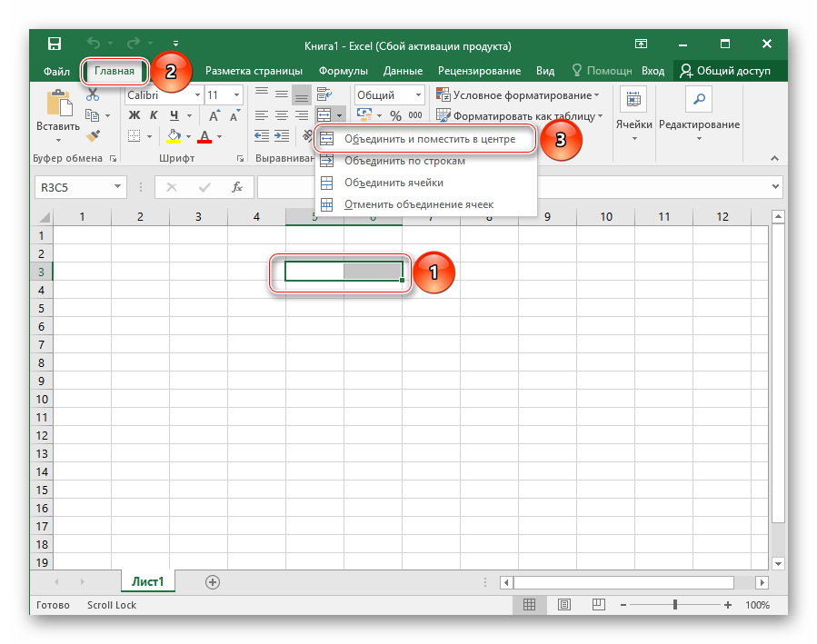The image size is (817, 644).
Task: Open the font size 11 dropdown
Action: coord(236,95)
